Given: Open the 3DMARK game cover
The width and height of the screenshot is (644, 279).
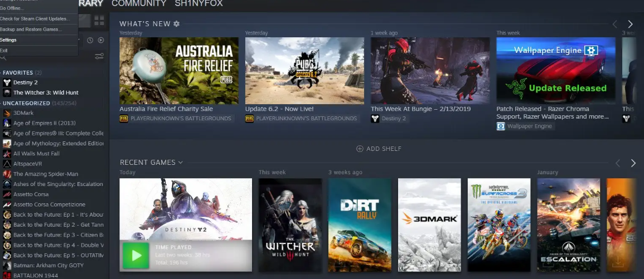Looking at the screenshot, I should click(429, 225).
